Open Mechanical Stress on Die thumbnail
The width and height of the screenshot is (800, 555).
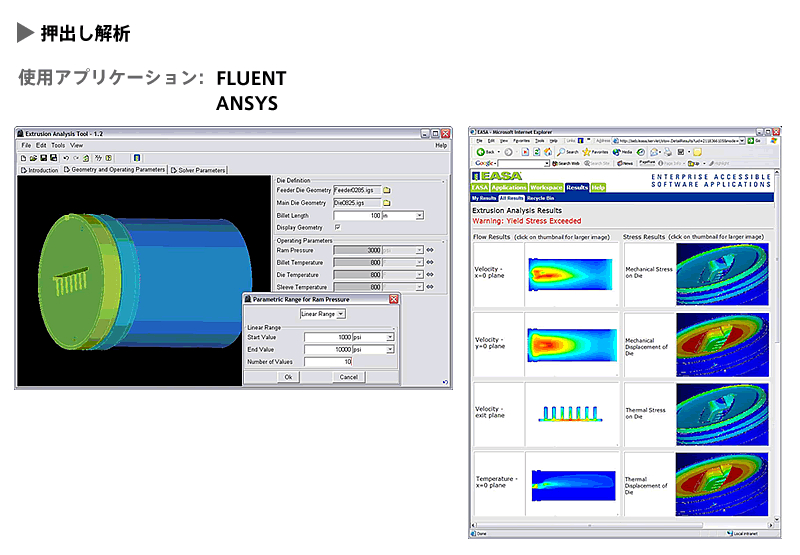point(722,274)
